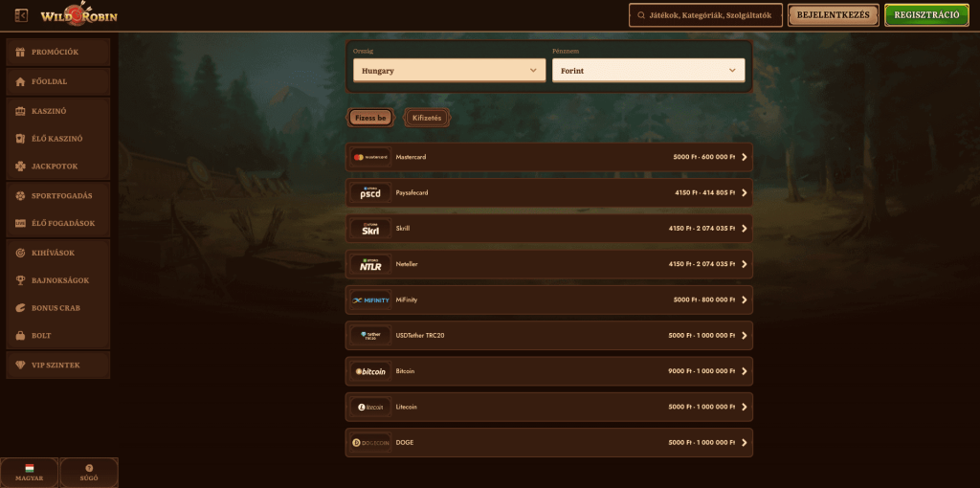This screenshot has width=980, height=488.
Task: Expand the DOGE row chevron arrow
Action: point(744,442)
